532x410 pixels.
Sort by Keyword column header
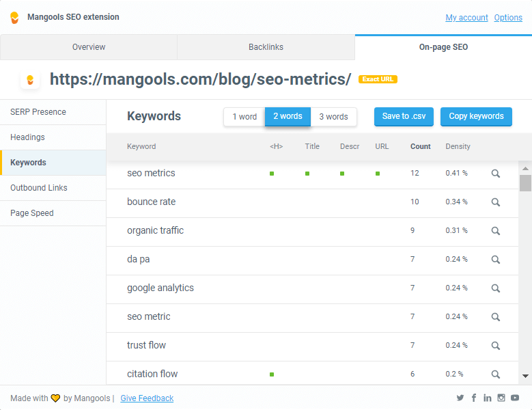(x=141, y=146)
